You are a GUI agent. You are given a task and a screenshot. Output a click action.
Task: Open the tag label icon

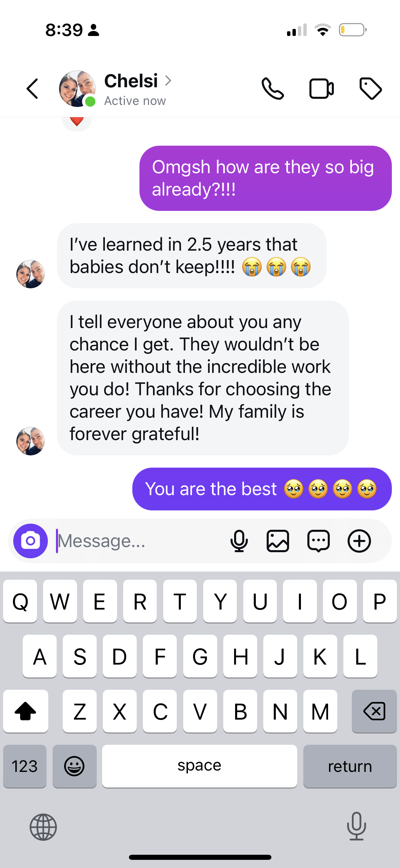370,89
